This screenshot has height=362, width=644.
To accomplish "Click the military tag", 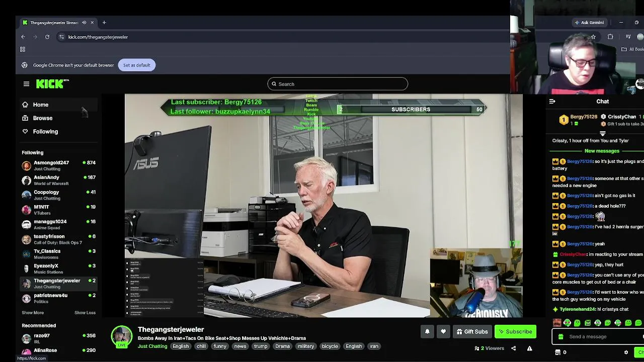I will (x=306, y=346).
